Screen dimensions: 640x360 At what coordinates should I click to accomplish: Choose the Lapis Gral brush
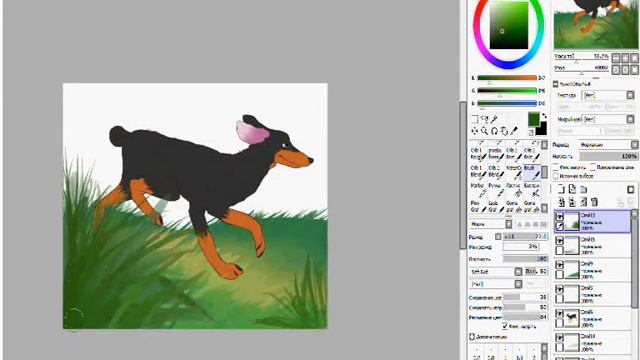tap(496, 207)
